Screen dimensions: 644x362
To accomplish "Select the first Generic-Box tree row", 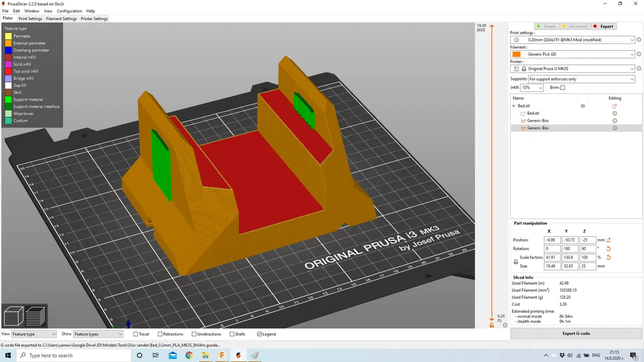I will click(576, 120).
